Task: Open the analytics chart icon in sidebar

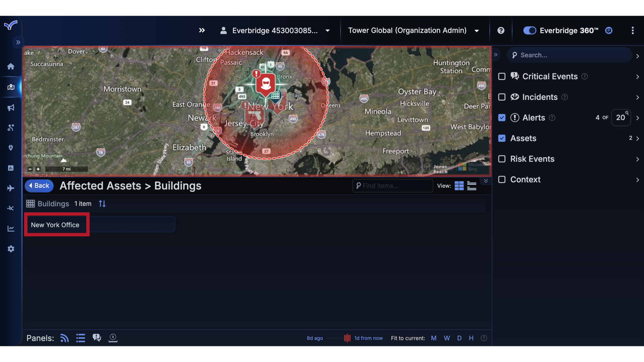Action: pos(11,228)
